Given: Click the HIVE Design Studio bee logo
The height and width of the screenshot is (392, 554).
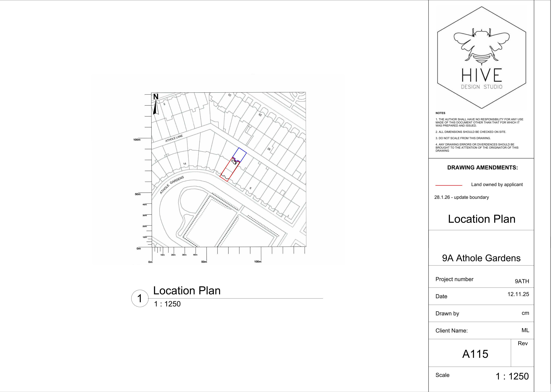Looking at the screenshot, I should point(482,58).
